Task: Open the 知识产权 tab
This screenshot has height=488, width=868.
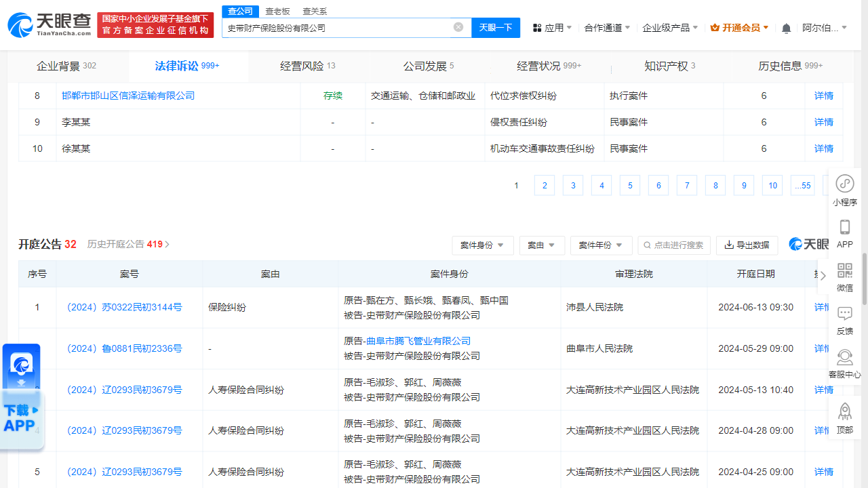Action: (670, 66)
